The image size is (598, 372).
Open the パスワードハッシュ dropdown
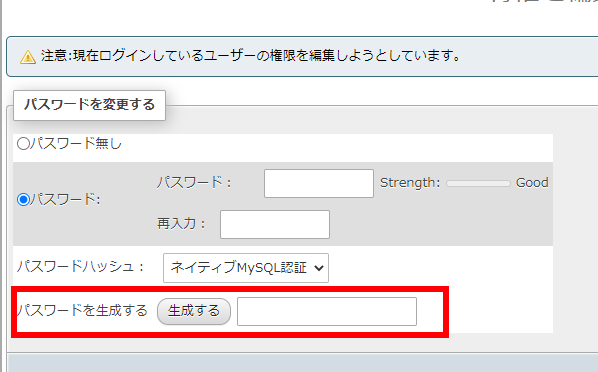click(x=246, y=268)
